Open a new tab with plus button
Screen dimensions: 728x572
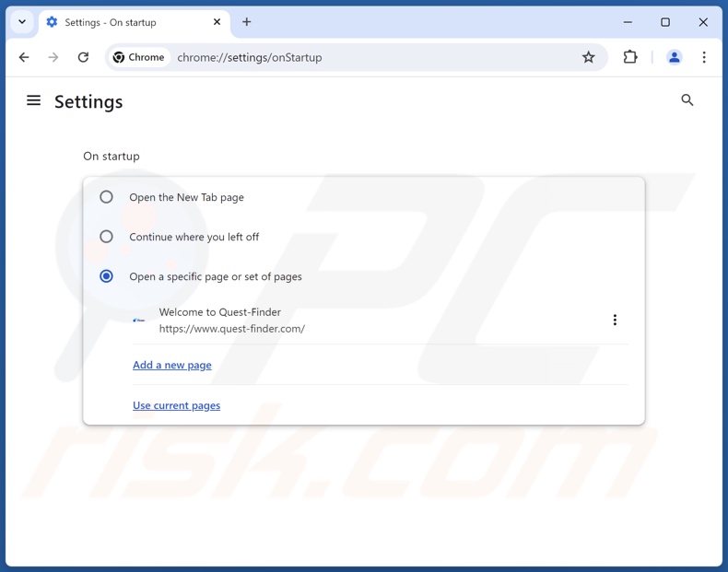247,22
